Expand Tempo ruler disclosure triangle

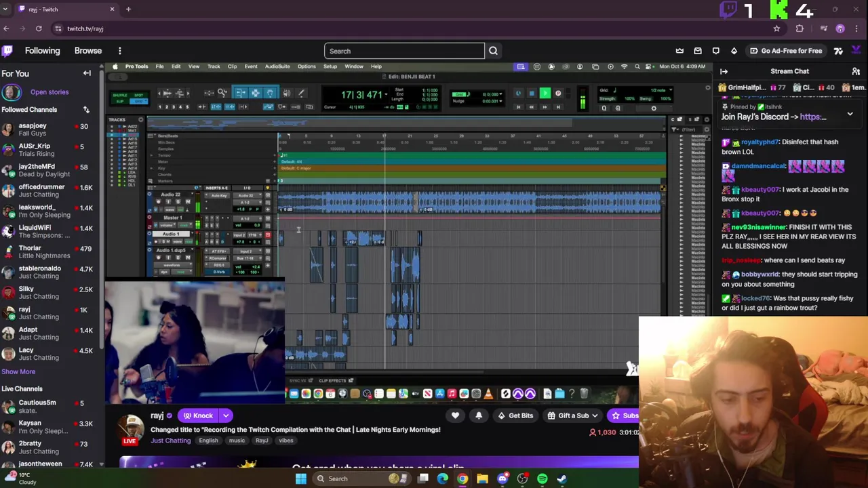(151, 155)
